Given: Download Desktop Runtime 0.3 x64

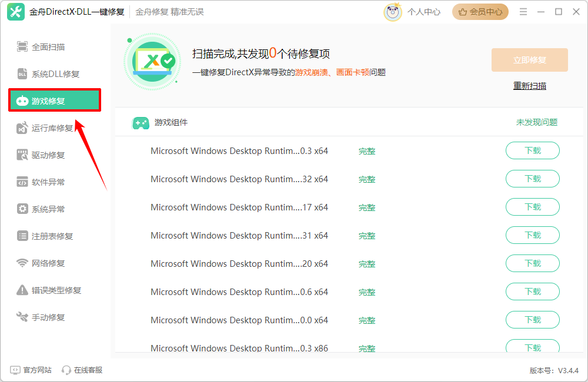Looking at the screenshot, I should (533, 150).
